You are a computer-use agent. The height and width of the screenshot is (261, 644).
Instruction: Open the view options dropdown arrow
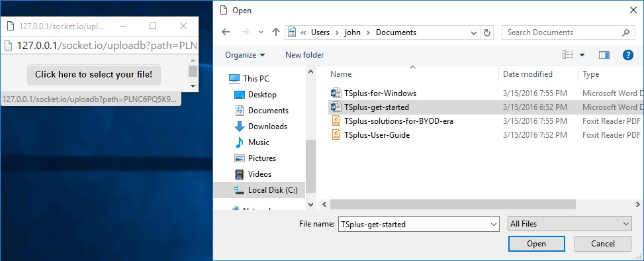tap(582, 55)
